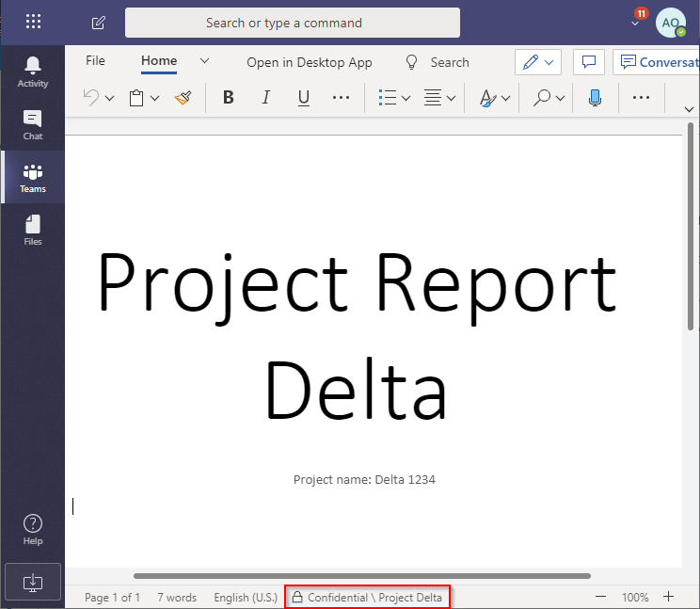Open Chat from the left sidebar
This screenshot has width=700, height=609.
point(33,124)
